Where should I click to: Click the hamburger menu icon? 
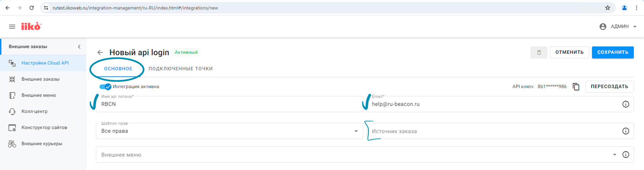pyautogui.click(x=12, y=27)
